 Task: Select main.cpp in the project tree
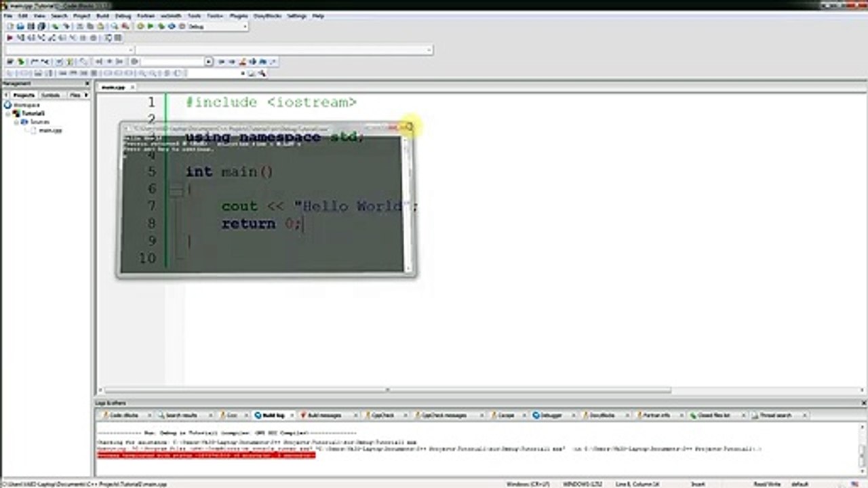(x=50, y=130)
